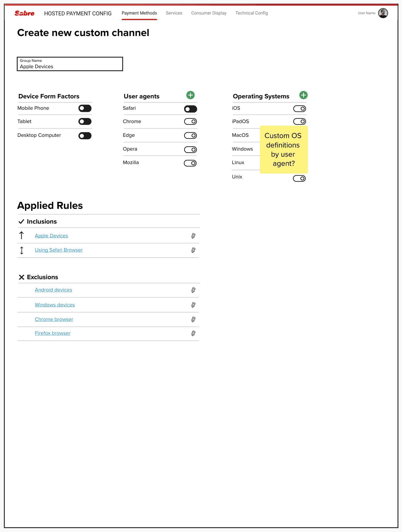The height and width of the screenshot is (532, 402).
Task: Click the yellow Custom OS definitions note
Action: pyautogui.click(x=284, y=150)
